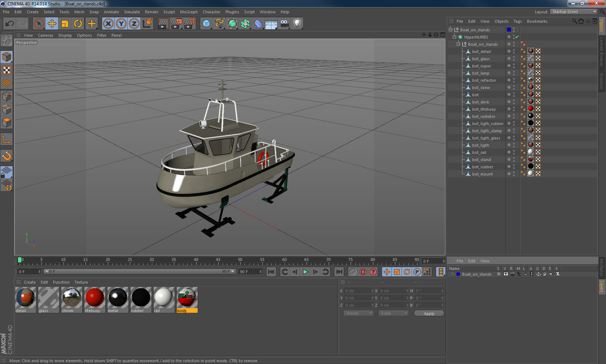Select the Live Selection tool

[x=39, y=24]
